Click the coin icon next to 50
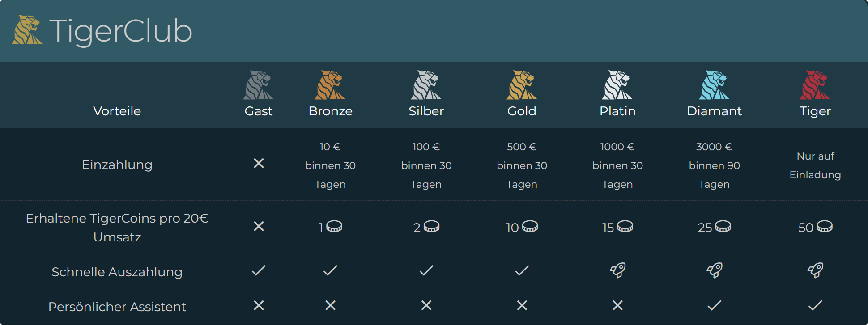 pos(825,227)
